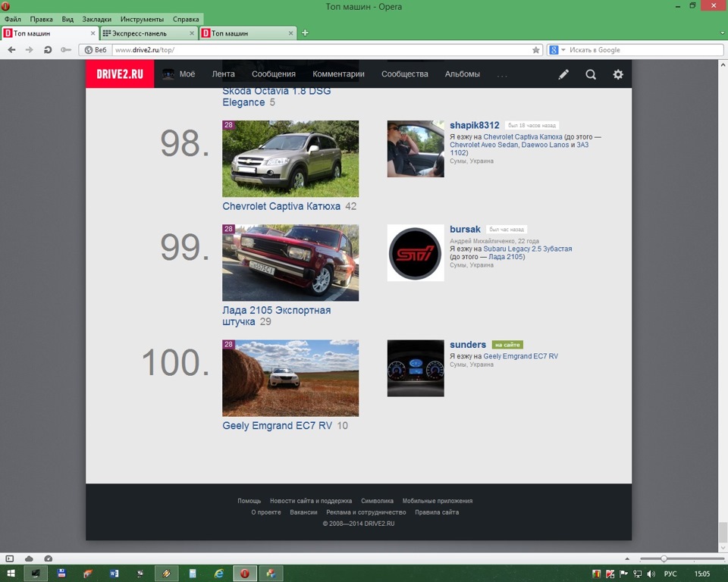Viewport: 728px width, 582px height.
Task: Open shapik8312 user profile
Action: (x=475, y=125)
